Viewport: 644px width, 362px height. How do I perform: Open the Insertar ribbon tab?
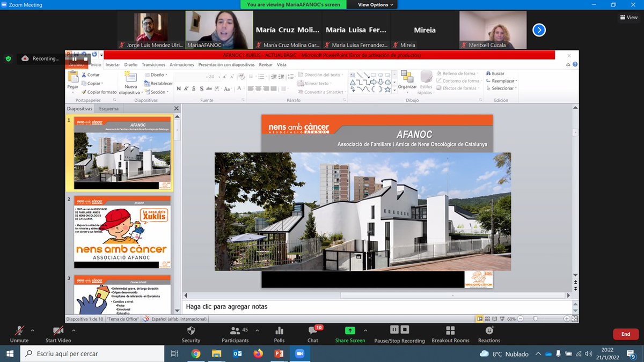coord(113,64)
